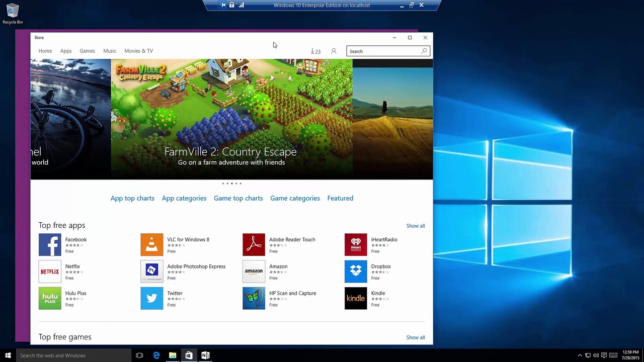This screenshot has width=644, height=362.
Task: Switch to the Apps tab
Action: tap(66, 51)
